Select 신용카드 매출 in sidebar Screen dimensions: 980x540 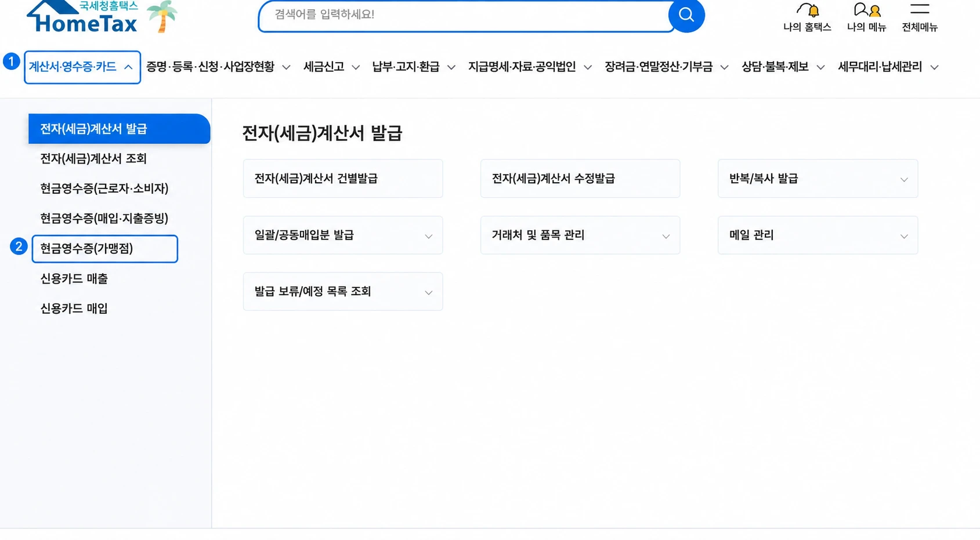[74, 279]
